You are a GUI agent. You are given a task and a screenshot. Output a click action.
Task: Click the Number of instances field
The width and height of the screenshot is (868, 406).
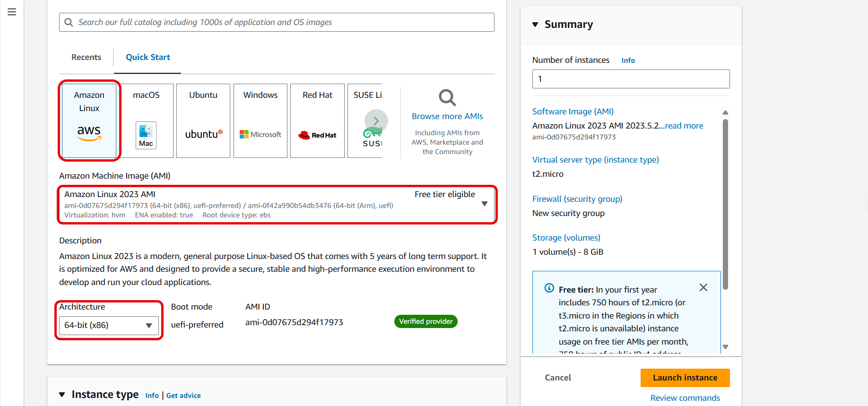pos(631,79)
